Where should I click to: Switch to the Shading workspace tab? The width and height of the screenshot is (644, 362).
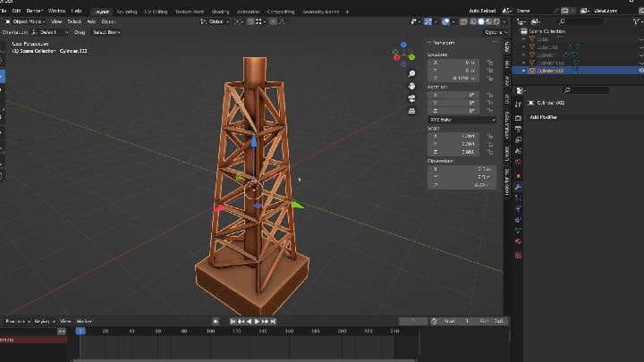220,12
